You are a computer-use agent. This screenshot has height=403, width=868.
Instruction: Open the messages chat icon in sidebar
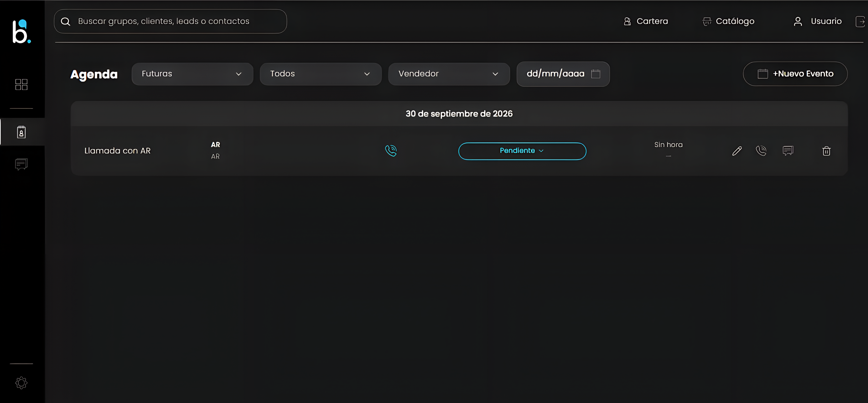tap(21, 164)
